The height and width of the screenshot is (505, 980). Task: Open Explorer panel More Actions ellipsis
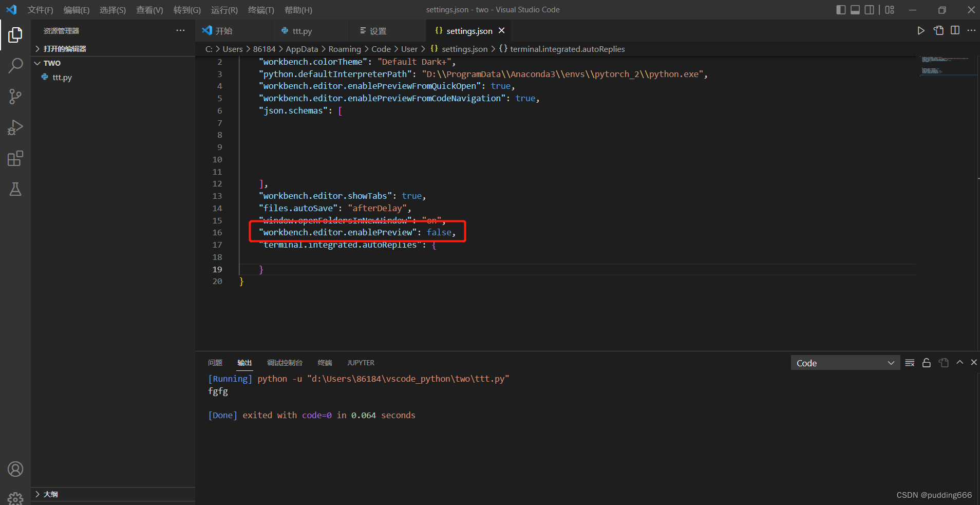click(180, 31)
